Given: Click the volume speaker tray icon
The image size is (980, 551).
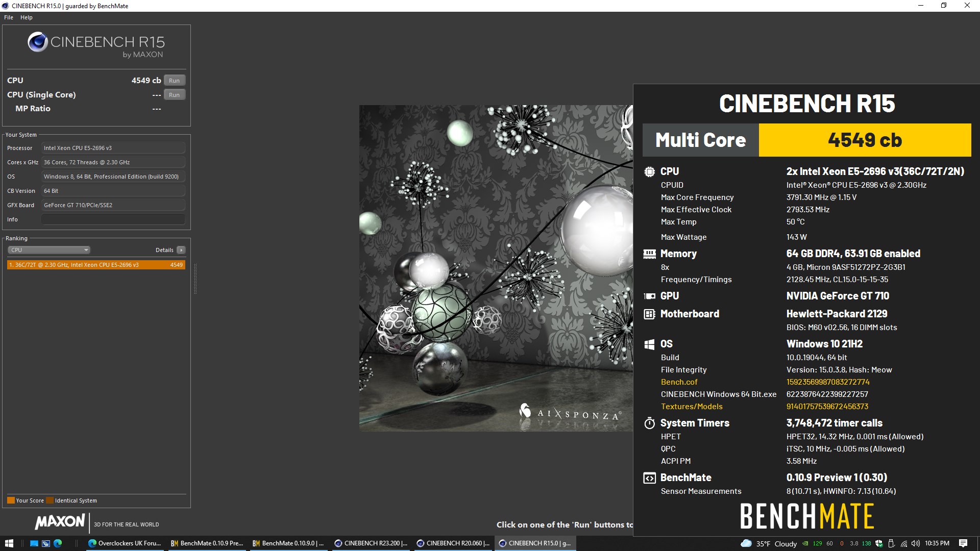Looking at the screenshot, I should tap(916, 543).
